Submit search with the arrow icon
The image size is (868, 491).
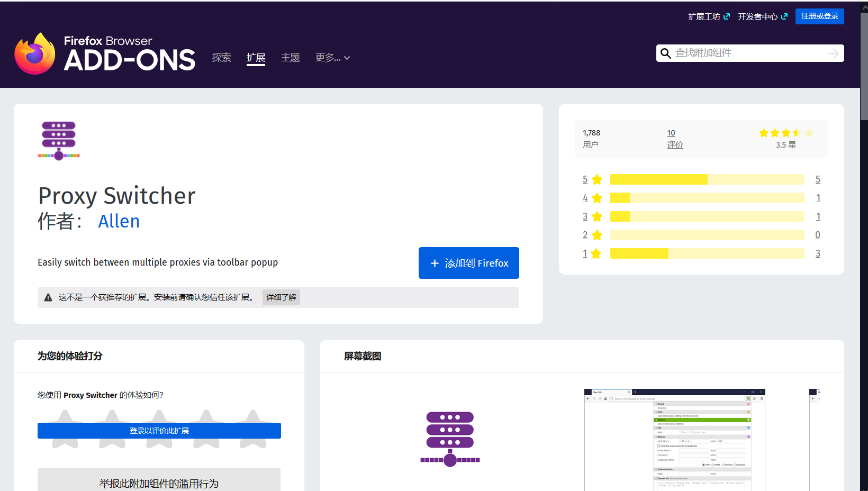pyautogui.click(x=834, y=53)
